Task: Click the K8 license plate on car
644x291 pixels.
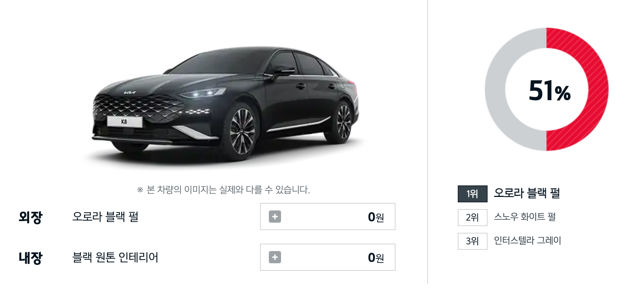Action: (x=125, y=121)
